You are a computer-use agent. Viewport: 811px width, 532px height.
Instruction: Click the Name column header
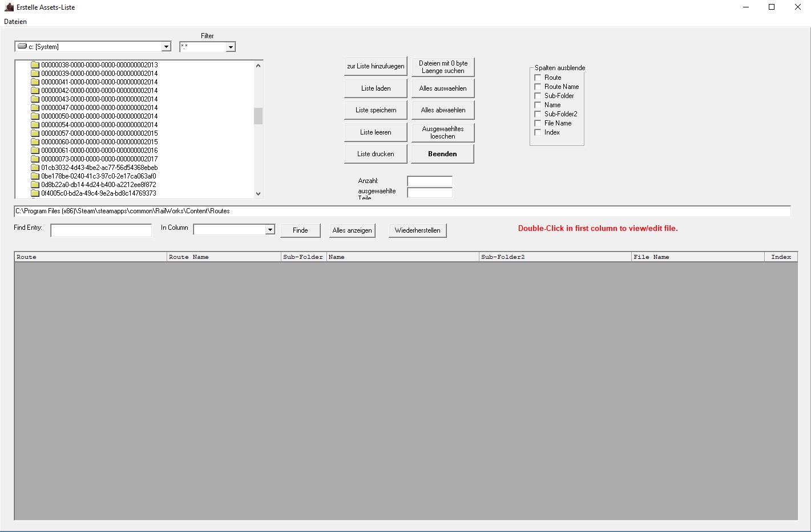tap(403, 257)
